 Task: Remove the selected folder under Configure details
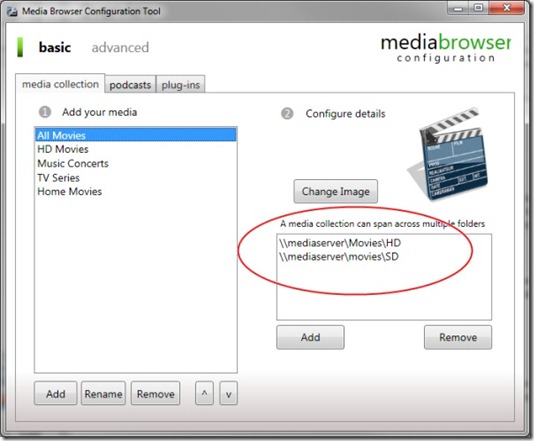(x=458, y=337)
